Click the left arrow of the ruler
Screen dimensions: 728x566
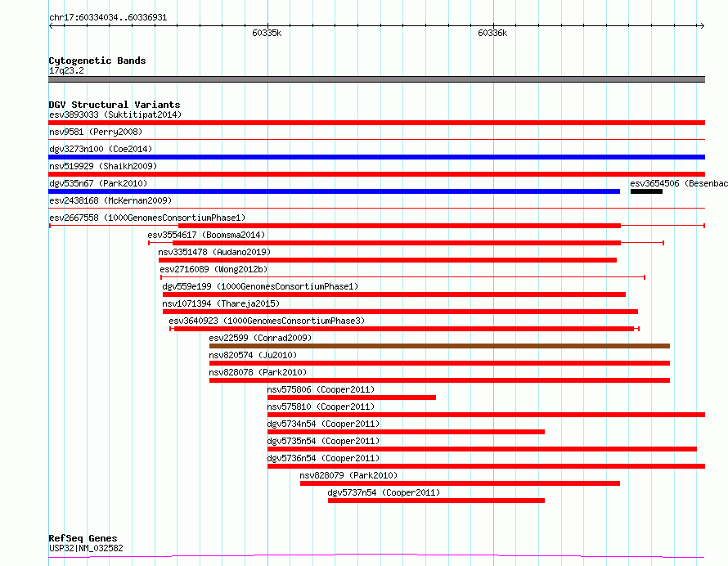[52, 25]
